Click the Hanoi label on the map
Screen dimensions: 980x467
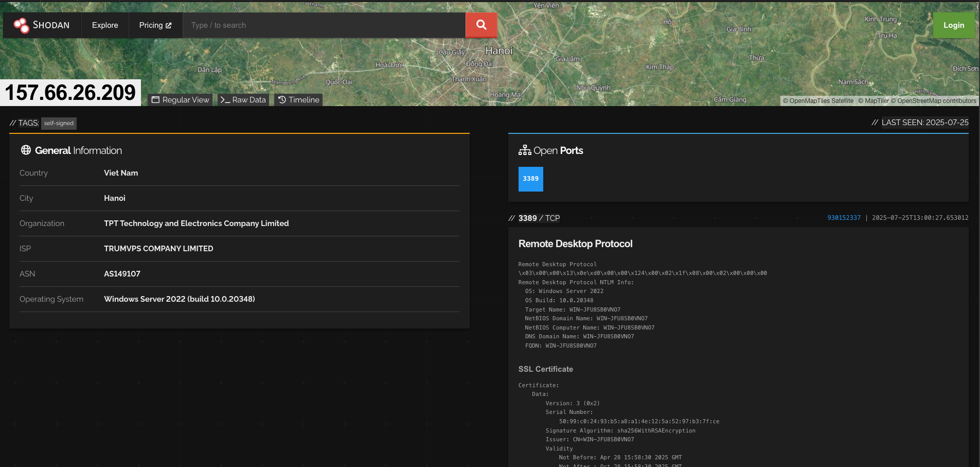(499, 51)
